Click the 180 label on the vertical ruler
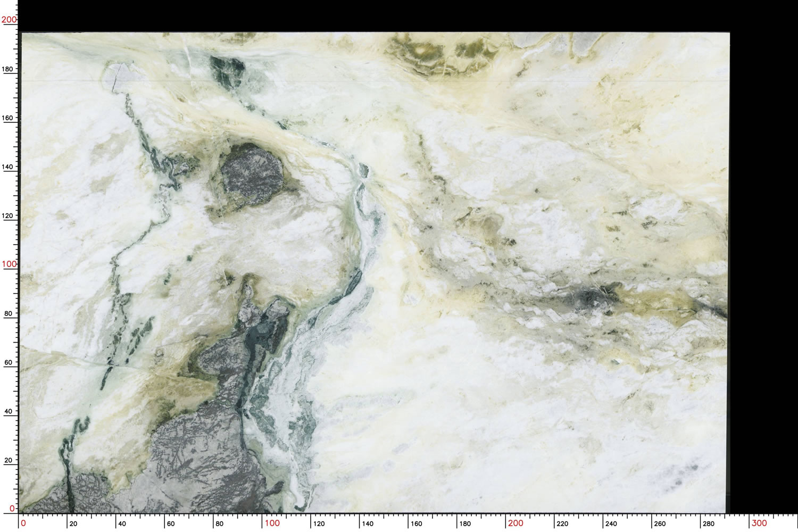798x532 pixels. [7, 69]
